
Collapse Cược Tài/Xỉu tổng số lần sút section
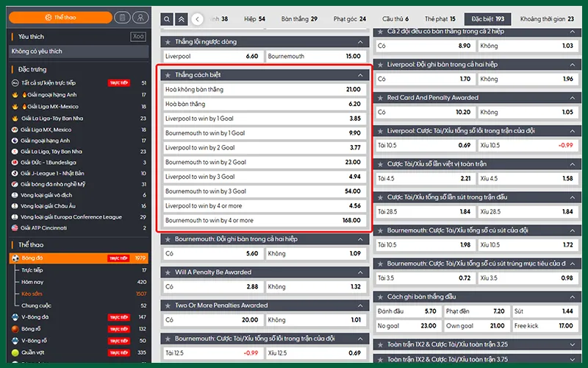pyautogui.click(x=573, y=197)
